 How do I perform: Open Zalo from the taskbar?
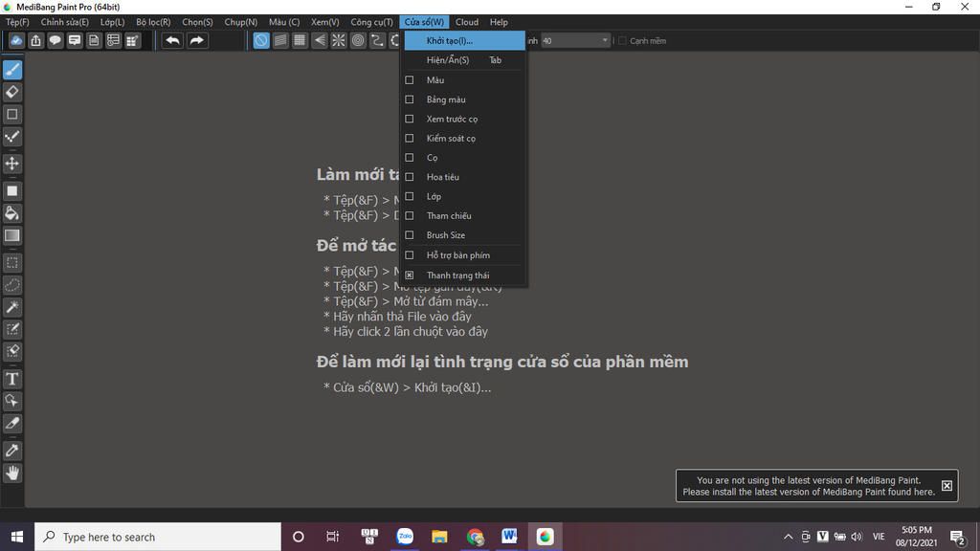(405, 537)
